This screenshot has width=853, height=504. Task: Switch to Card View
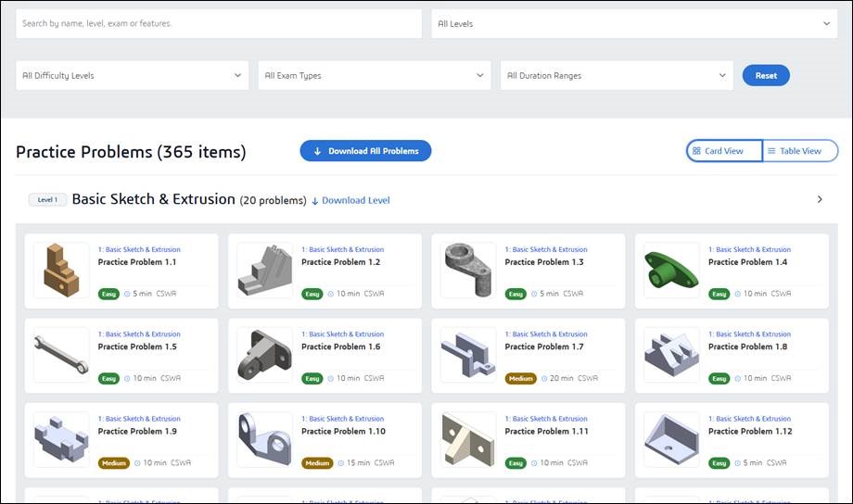(x=724, y=151)
